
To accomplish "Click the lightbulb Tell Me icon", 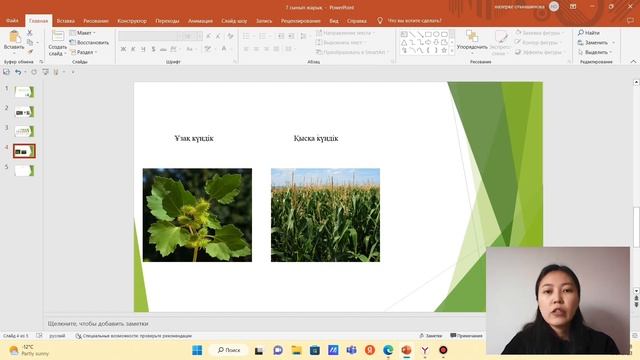I will (380, 20).
